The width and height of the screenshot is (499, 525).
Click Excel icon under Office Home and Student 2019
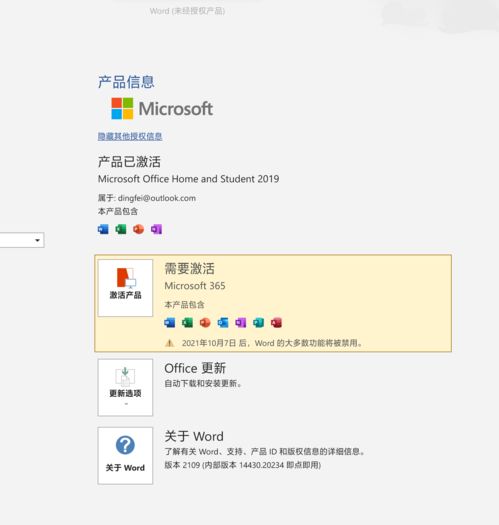coord(121,229)
